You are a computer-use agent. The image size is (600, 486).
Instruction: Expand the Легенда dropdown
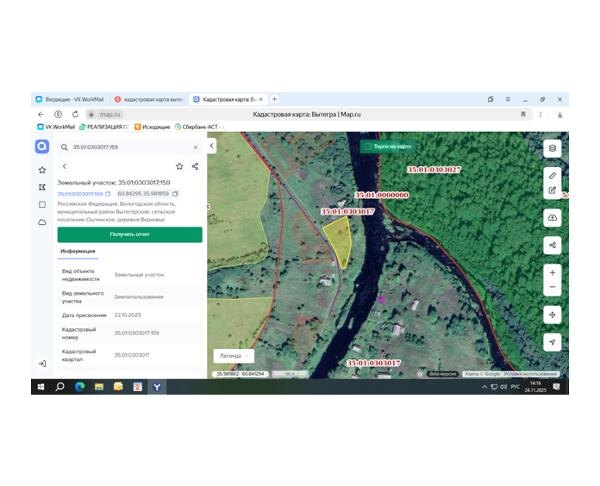coord(233,356)
